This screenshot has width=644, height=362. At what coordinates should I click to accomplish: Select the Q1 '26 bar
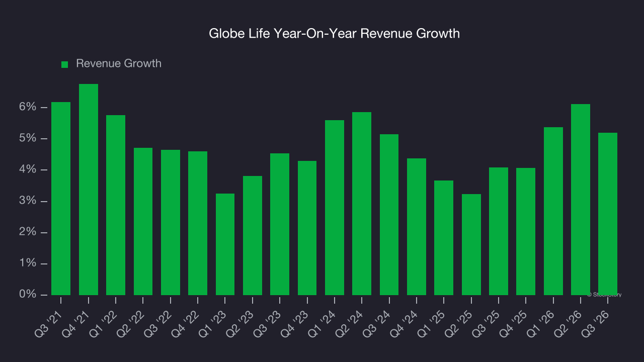click(x=553, y=211)
